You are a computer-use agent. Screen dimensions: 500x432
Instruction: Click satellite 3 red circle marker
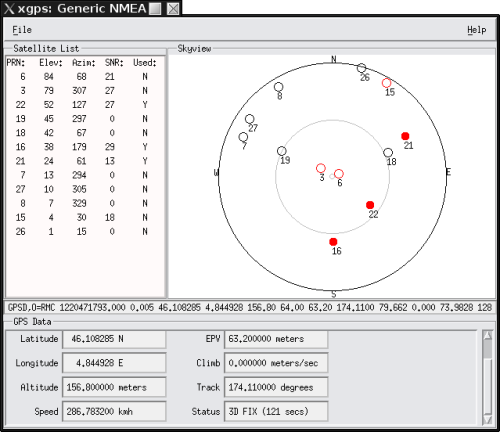(321, 168)
